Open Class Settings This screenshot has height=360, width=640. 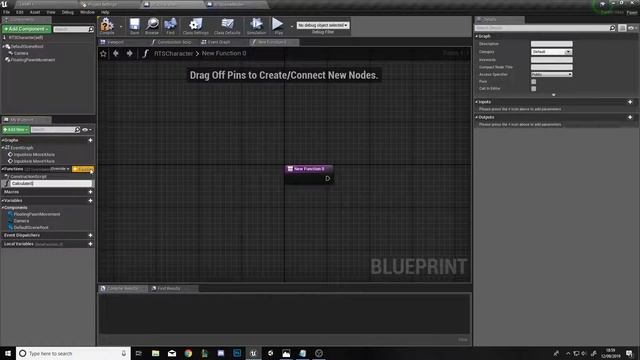(x=196, y=26)
